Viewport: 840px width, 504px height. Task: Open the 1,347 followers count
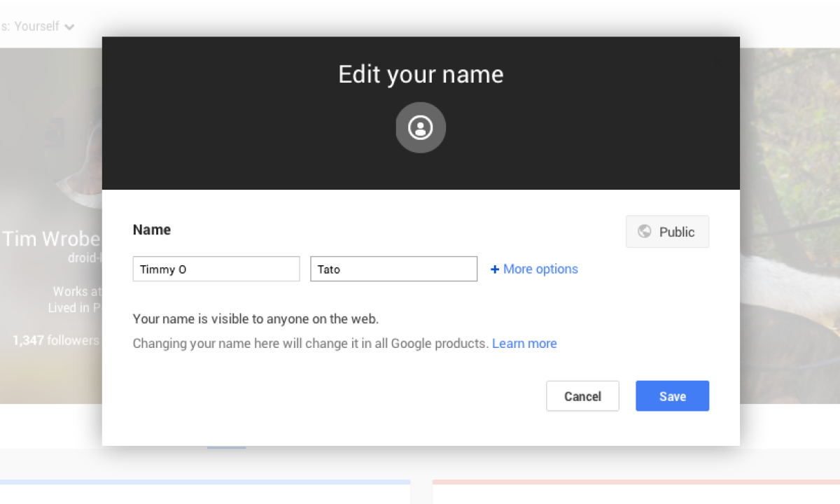click(55, 341)
